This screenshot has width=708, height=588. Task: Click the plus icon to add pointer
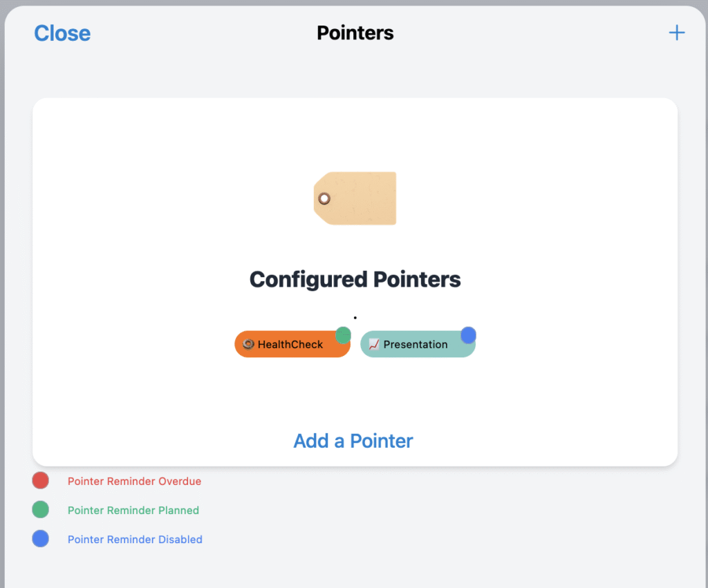676,32
